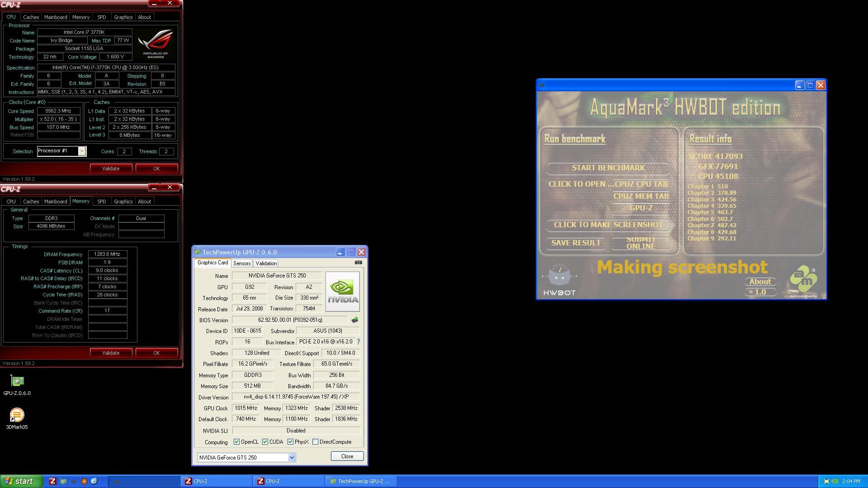
Task: Click the ROG Republic of Gamers logo
Action: [x=156, y=43]
